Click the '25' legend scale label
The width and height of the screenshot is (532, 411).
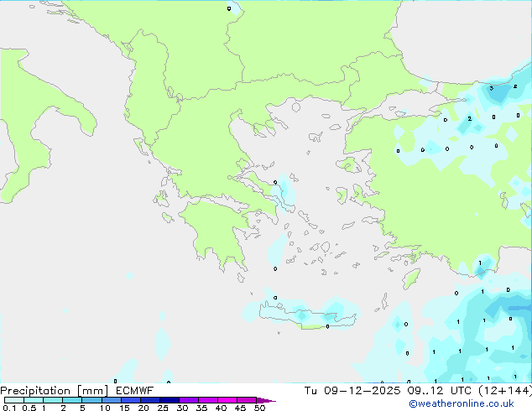click(x=163, y=408)
